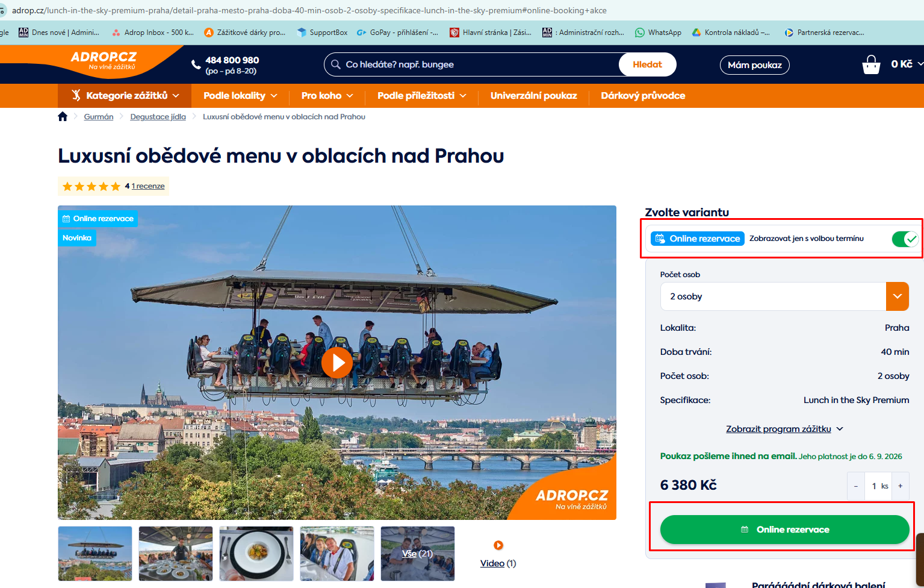Select the Dárkový průvodce menu item
The image size is (924, 588).
(643, 96)
